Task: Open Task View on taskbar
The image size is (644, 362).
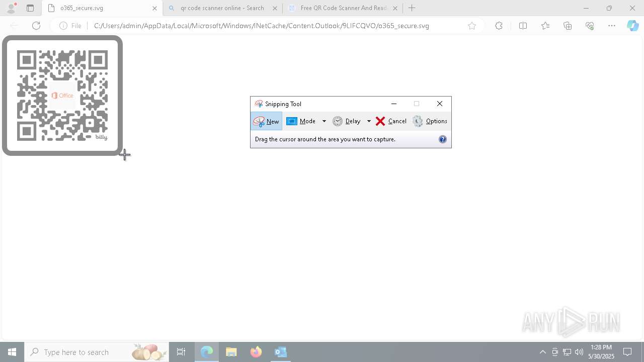Action: click(x=181, y=352)
